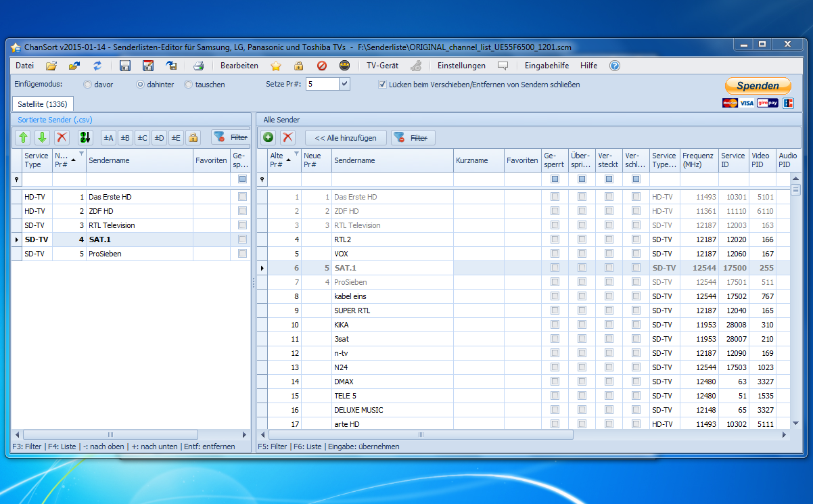Click the print icon in toolbar

pos(198,66)
